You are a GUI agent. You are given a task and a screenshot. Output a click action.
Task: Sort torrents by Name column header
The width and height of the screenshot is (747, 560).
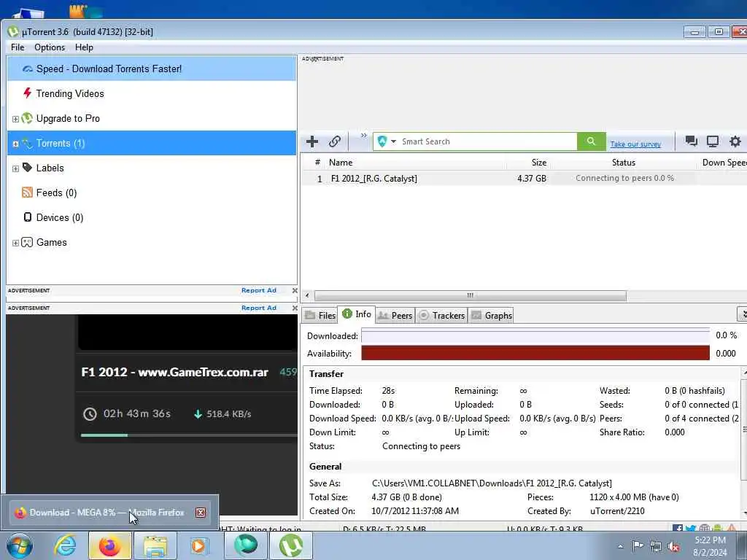click(341, 163)
